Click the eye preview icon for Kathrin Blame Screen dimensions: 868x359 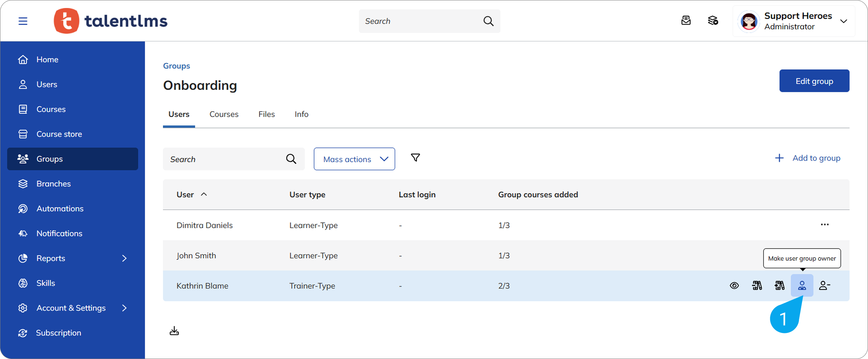734,285
